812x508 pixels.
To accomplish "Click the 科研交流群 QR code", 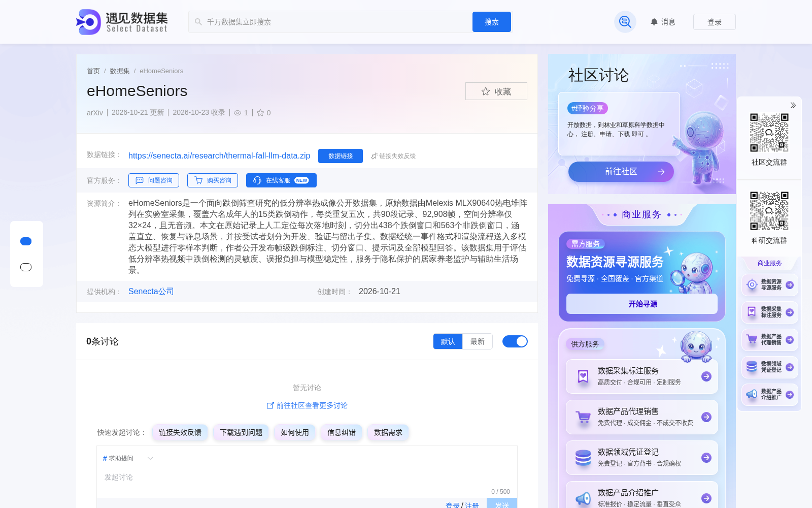I will click(x=769, y=211).
